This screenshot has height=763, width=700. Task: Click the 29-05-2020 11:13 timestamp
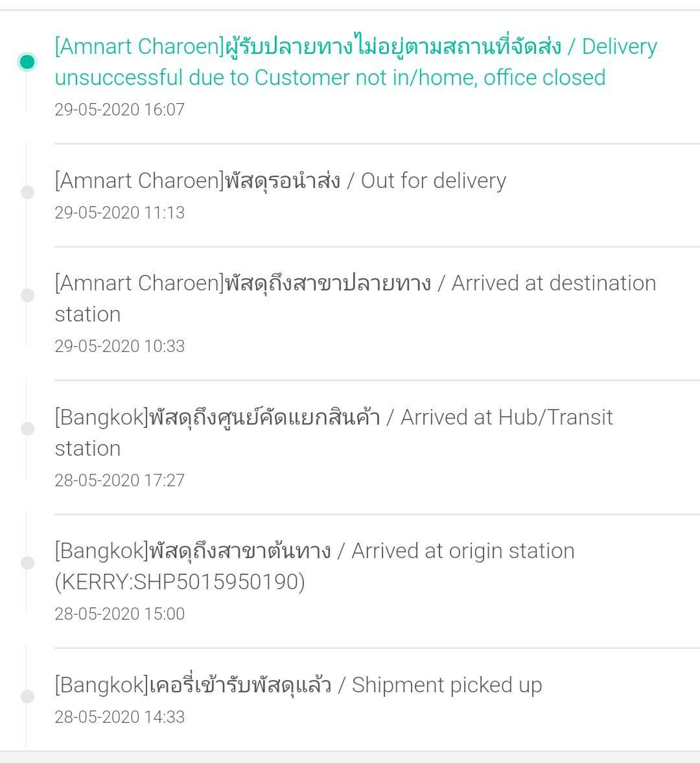click(x=120, y=213)
